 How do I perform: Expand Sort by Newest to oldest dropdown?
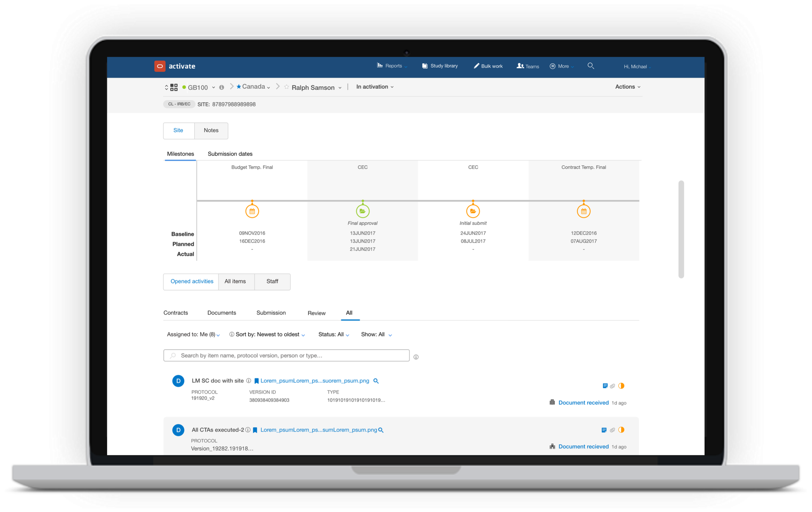pyautogui.click(x=270, y=334)
